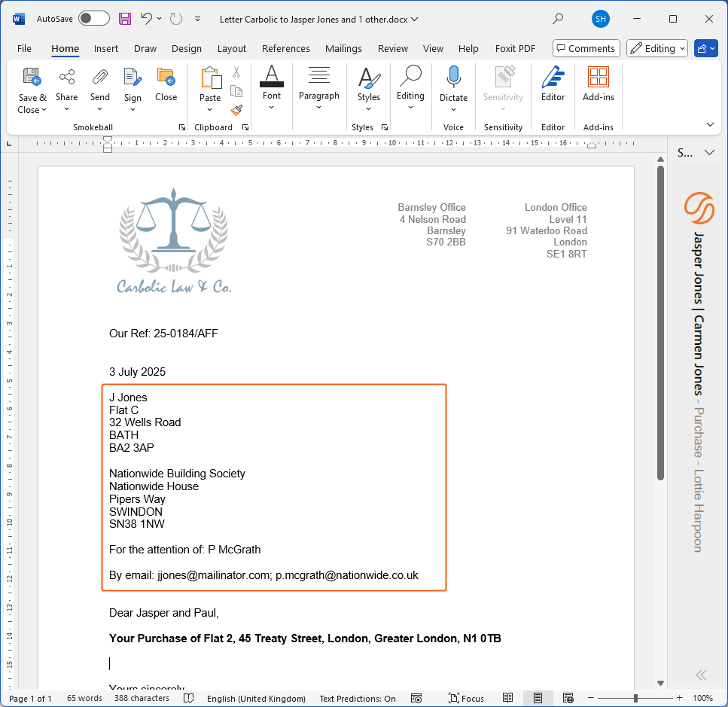Screen dimensions: 728x707
Task: Open the Editing mode dropdown near Comments
Action: point(657,48)
